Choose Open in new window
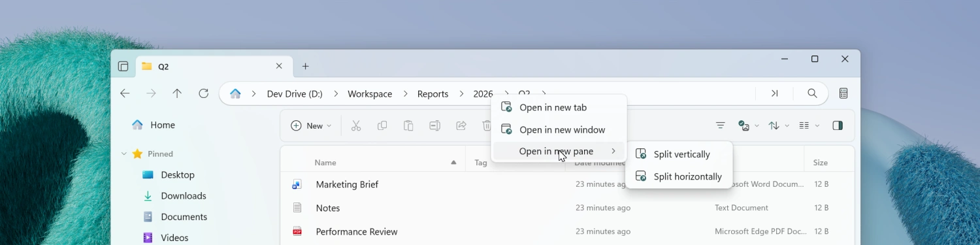Viewport: 980px width, 245px height. [x=559, y=129]
